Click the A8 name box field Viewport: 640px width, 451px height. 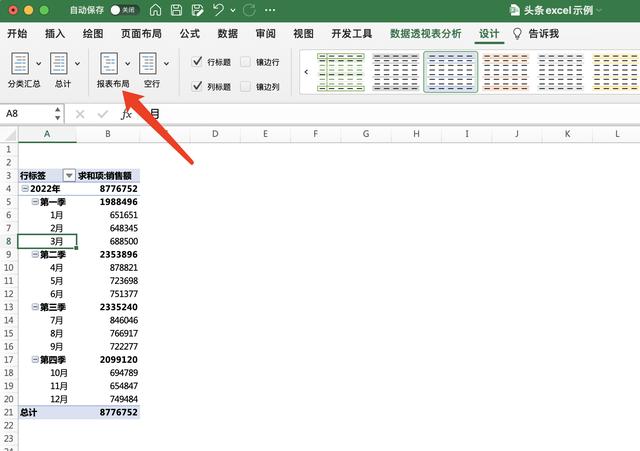[30, 114]
